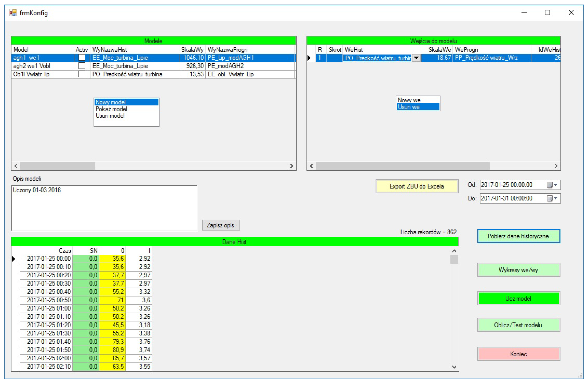This screenshot has width=588, height=382.
Task: Enable Activ checkbox for agh2 we1 Vobl
Action: point(82,66)
